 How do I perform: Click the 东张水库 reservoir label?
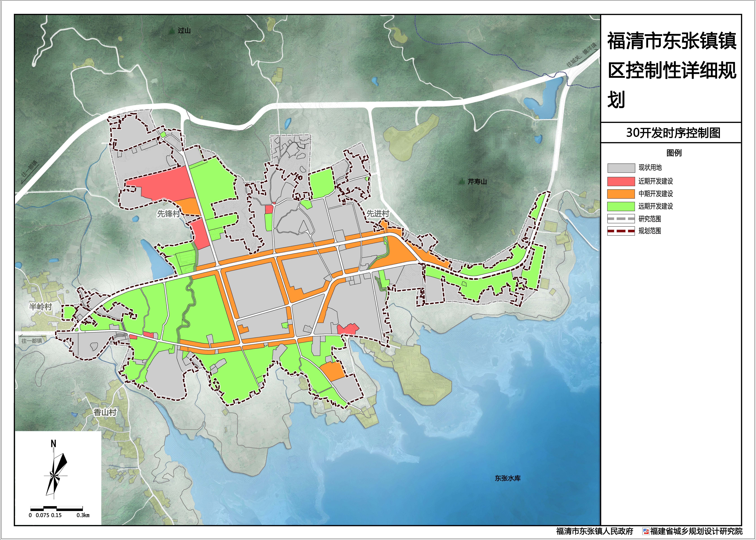click(508, 478)
